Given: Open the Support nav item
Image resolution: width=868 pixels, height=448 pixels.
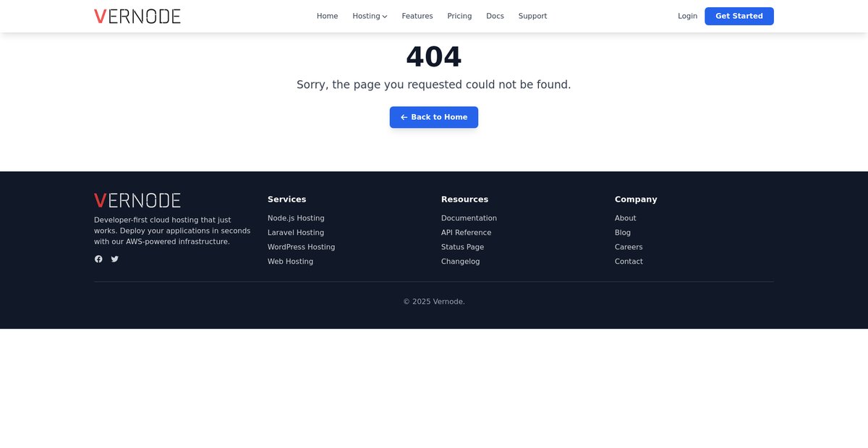Looking at the screenshot, I should (532, 16).
